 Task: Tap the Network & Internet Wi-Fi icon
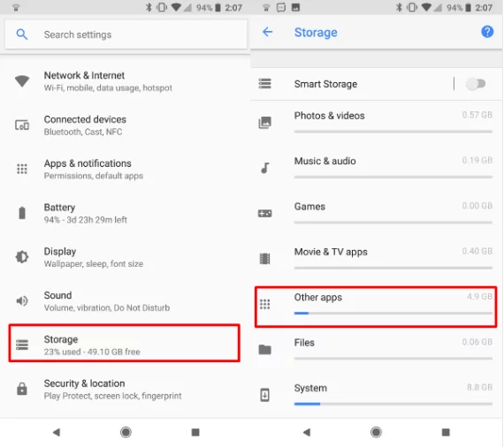coord(22,81)
